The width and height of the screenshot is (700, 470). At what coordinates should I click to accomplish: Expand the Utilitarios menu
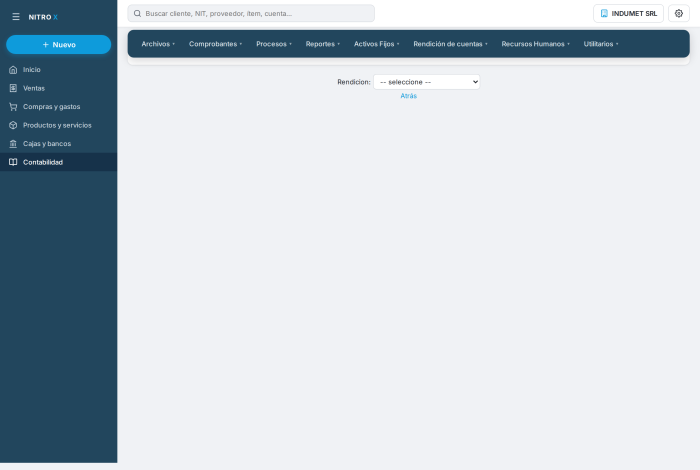pyautogui.click(x=601, y=44)
